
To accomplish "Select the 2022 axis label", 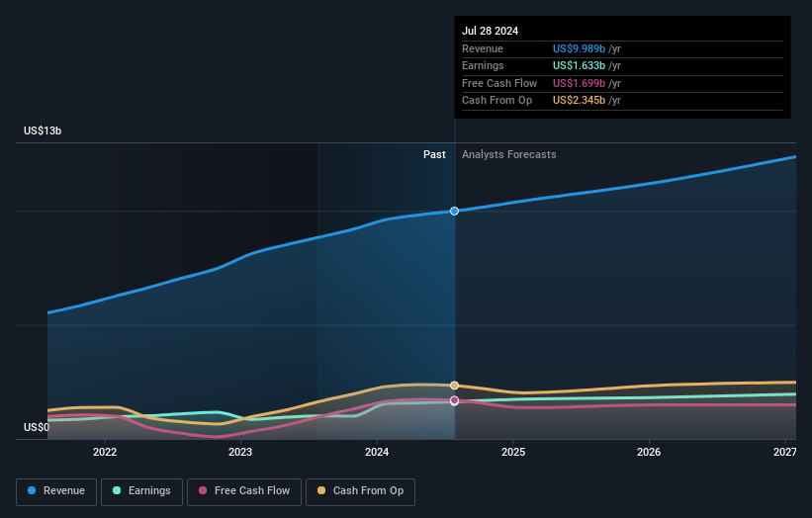I will pyautogui.click(x=105, y=453).
